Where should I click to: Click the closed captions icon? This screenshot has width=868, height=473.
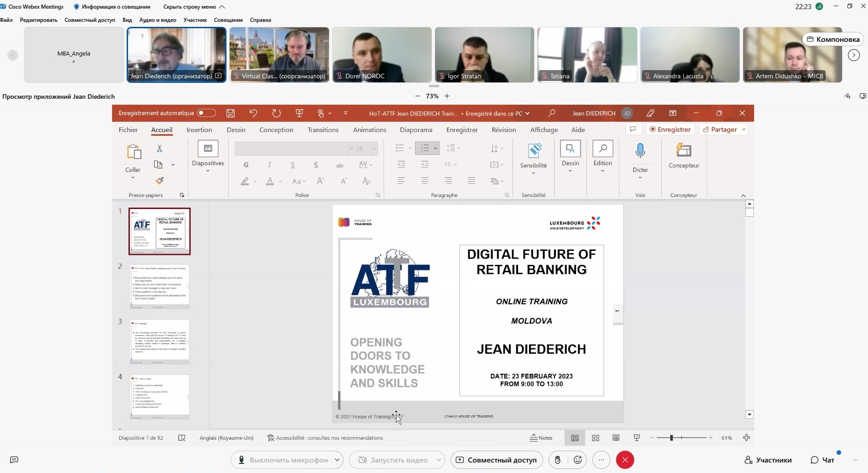coord(14,460)
